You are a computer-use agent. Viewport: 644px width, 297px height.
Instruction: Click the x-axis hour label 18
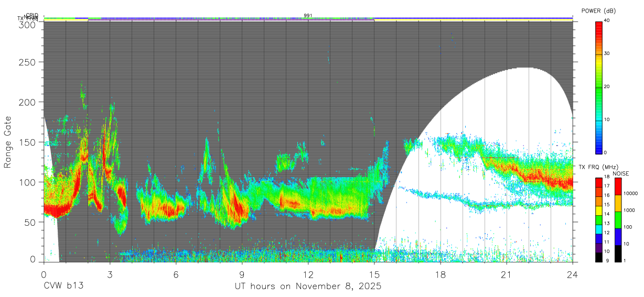441,274
